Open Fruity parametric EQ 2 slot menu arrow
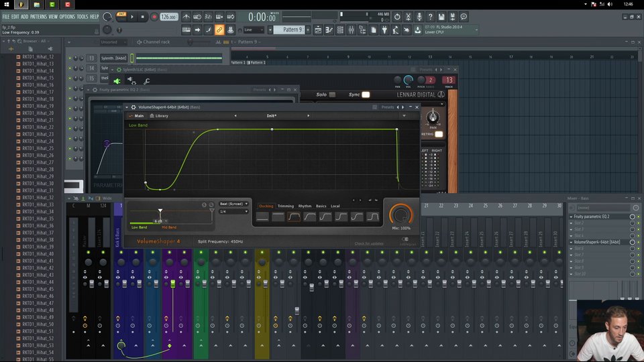The height and width of the screenshot is (362, 644). [571, 217]
